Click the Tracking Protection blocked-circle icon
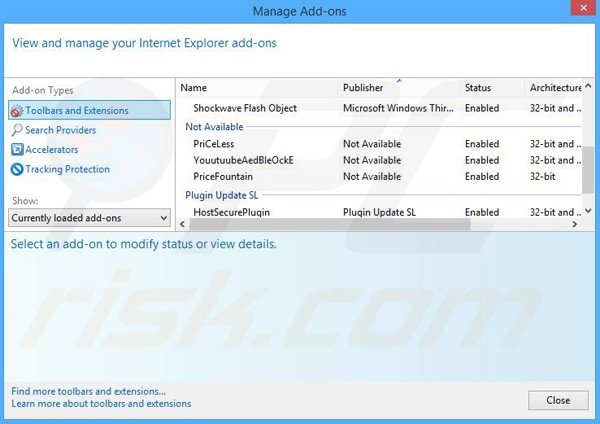600x424 pixels. tap(17, 169)
